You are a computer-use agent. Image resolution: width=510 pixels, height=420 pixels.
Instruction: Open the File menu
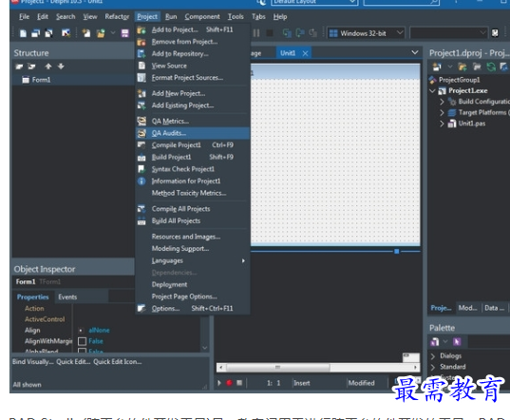coord(24,16)
